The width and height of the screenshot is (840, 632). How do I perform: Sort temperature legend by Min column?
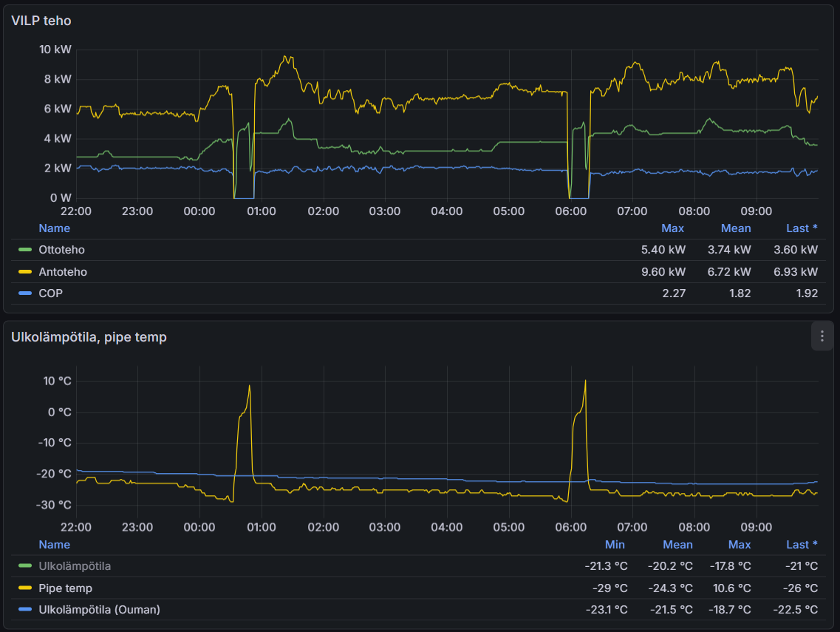point(615,545)
